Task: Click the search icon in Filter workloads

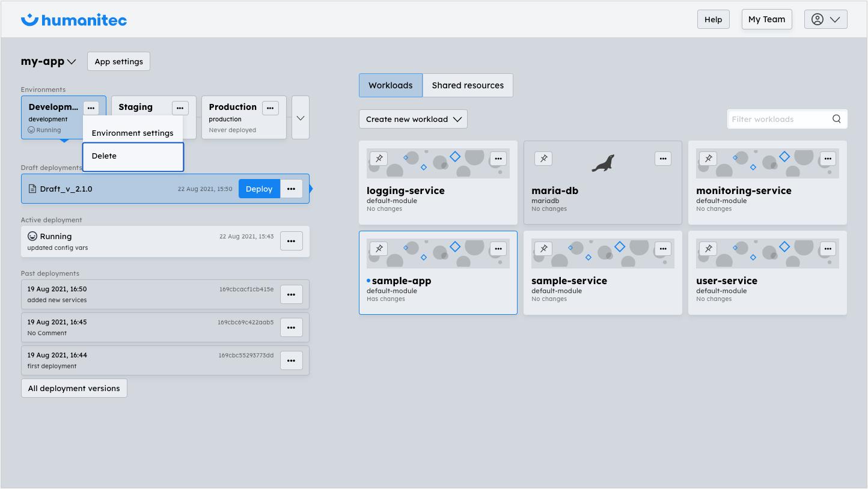Action: click(836, 119)
